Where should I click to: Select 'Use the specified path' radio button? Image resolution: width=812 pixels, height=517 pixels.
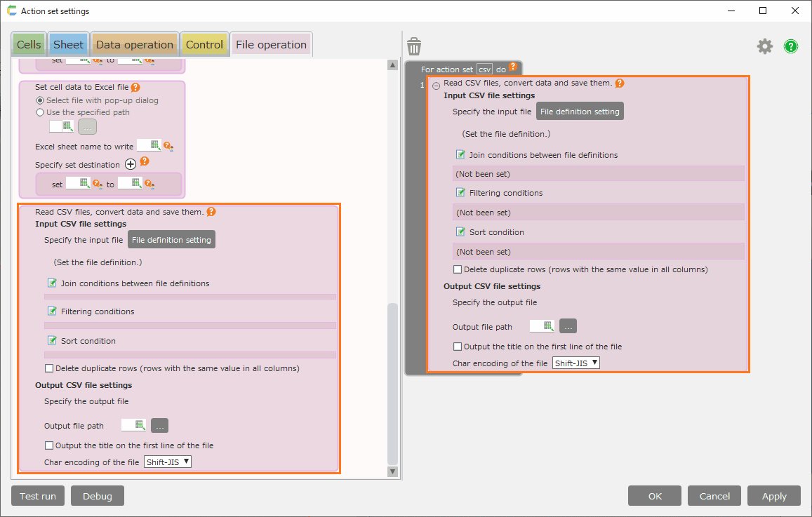(40, 112)
